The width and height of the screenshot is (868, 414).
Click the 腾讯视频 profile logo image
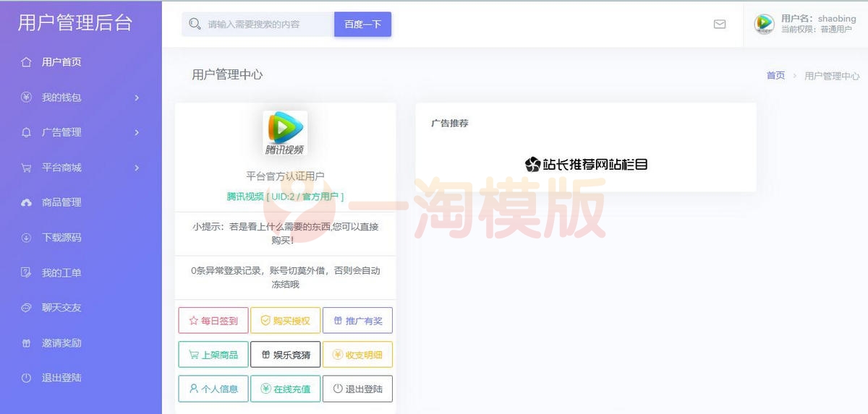(x=285, y=134)
